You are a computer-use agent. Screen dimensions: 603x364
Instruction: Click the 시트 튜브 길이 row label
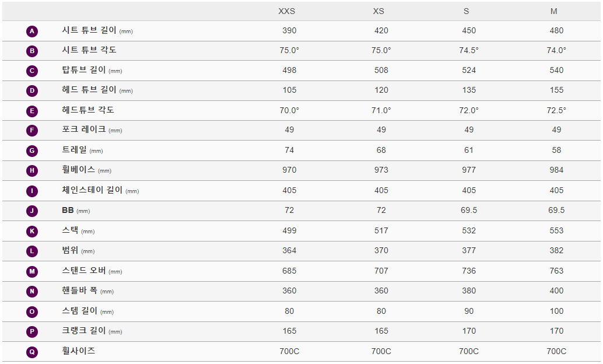[89, 30]
